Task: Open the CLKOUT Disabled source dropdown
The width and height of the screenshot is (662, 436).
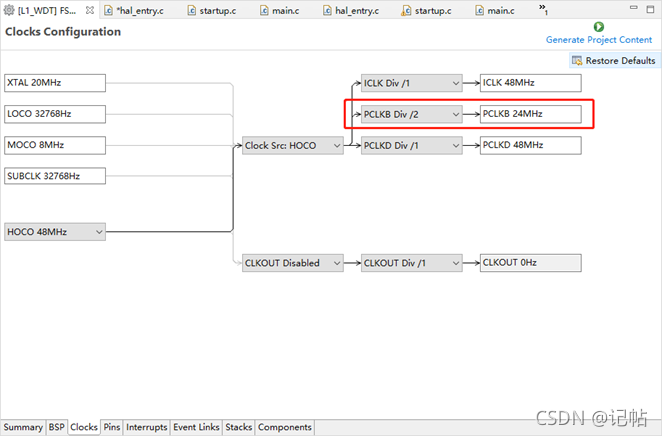Action: coord(293,263)
